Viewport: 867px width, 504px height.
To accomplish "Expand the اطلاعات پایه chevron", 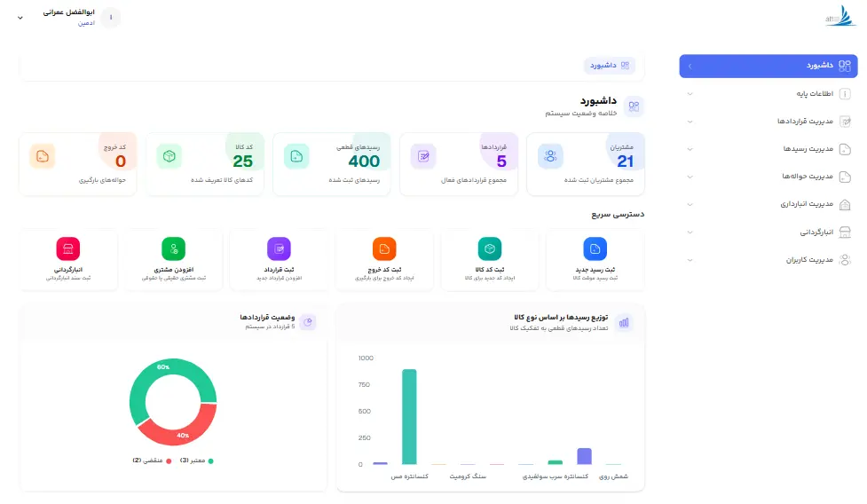I will (x=690, y=94).
